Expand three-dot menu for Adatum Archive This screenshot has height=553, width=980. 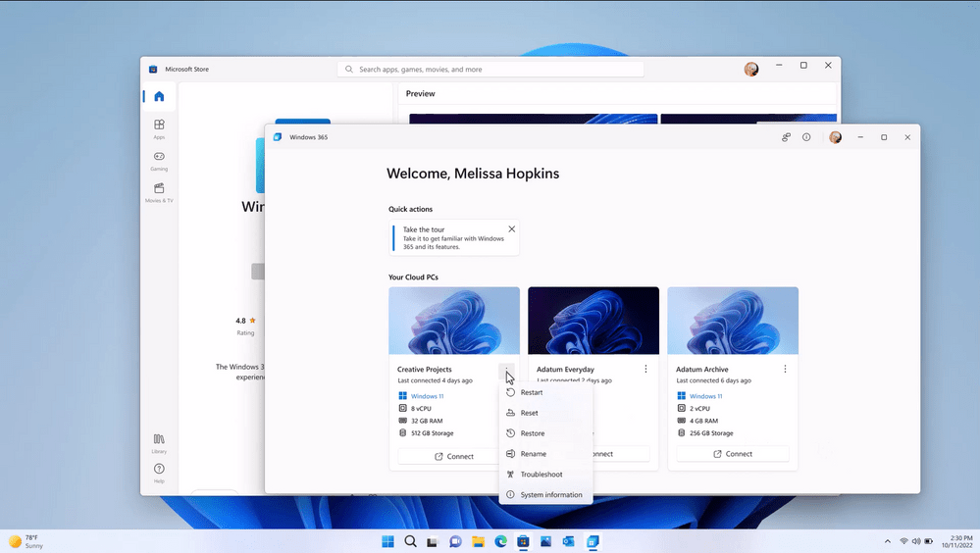(785, 369)
